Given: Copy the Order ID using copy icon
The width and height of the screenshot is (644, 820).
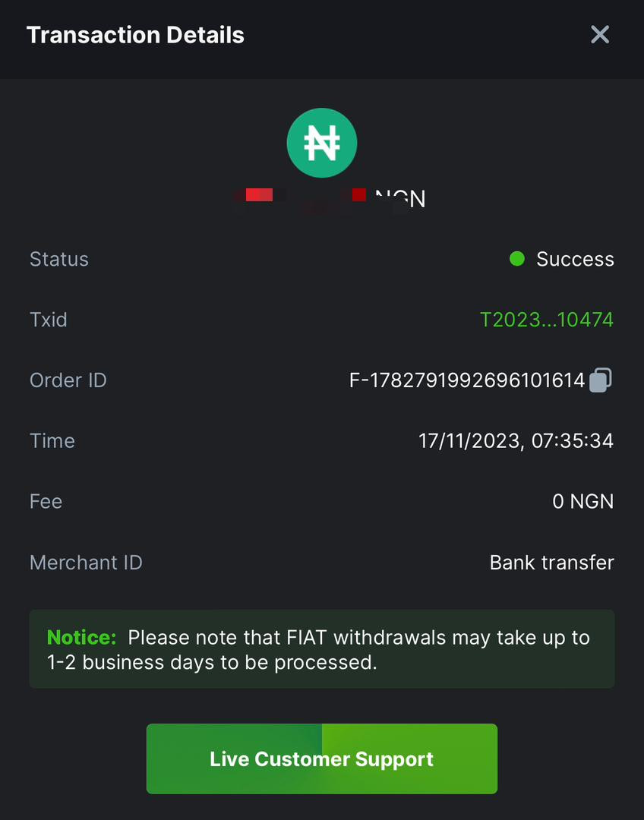Looking at the screenshot, I should click(601, 380).
